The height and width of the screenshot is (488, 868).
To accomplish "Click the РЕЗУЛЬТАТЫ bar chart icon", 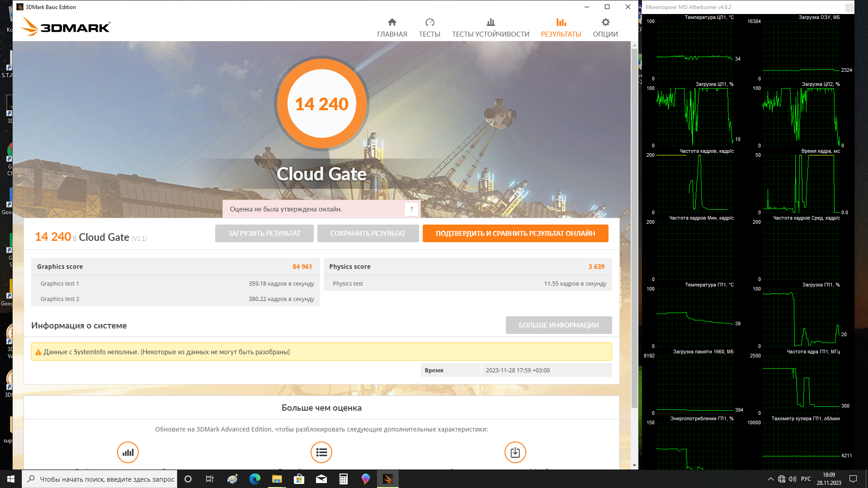I will [561, 23].
